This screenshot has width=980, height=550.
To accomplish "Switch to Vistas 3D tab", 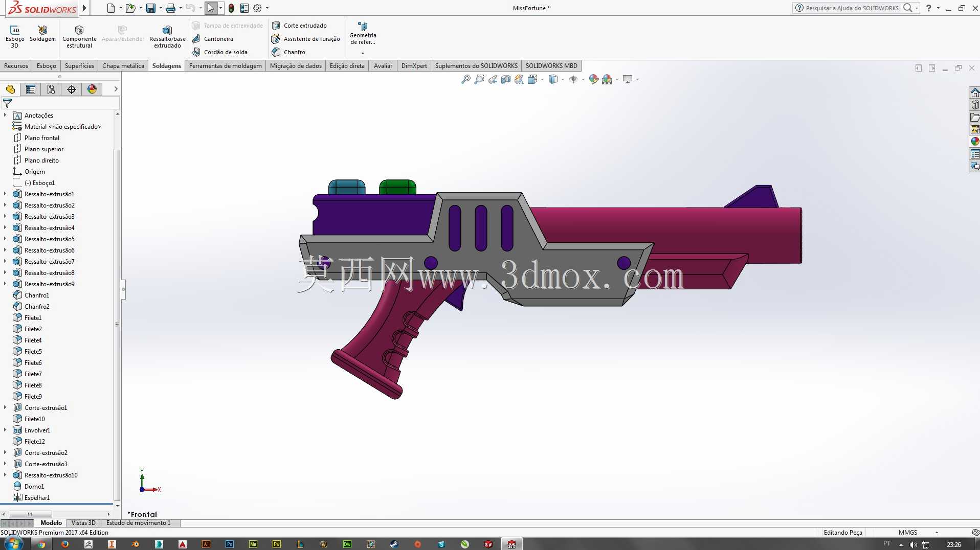I will pos(83,523).
